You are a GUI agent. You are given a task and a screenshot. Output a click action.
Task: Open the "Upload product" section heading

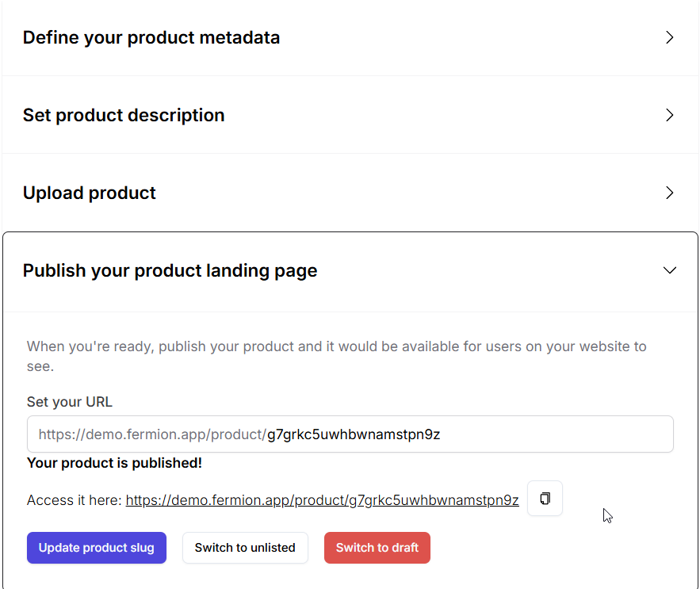click(x=90, y=193)
